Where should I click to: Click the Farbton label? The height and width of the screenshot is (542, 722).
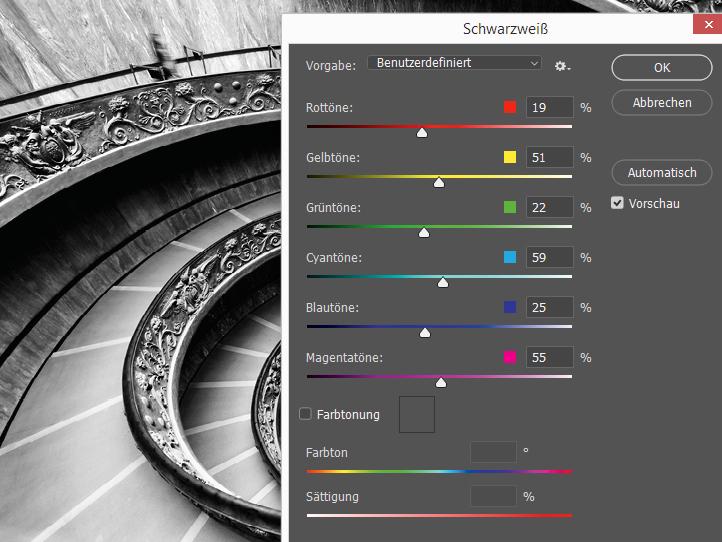coord(327,452)
